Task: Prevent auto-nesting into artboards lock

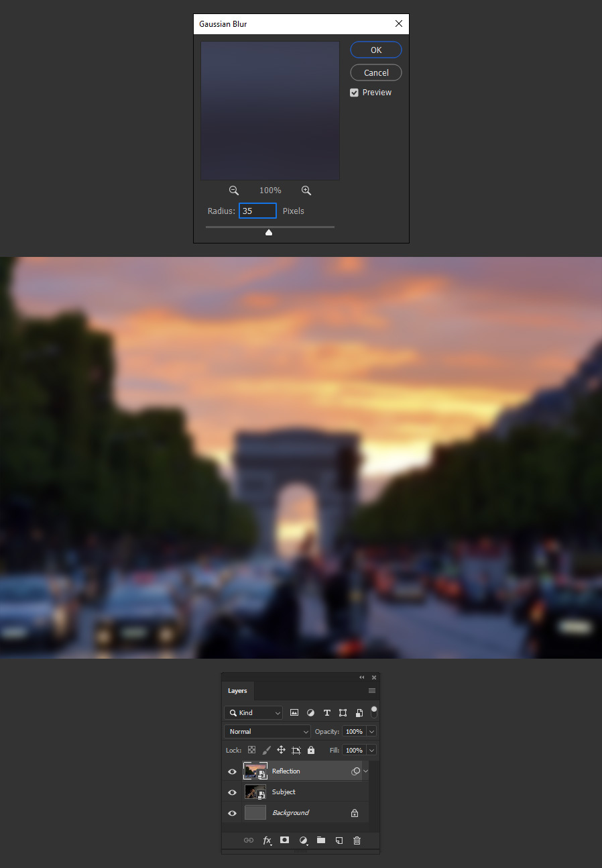Action: pos(296,750)
